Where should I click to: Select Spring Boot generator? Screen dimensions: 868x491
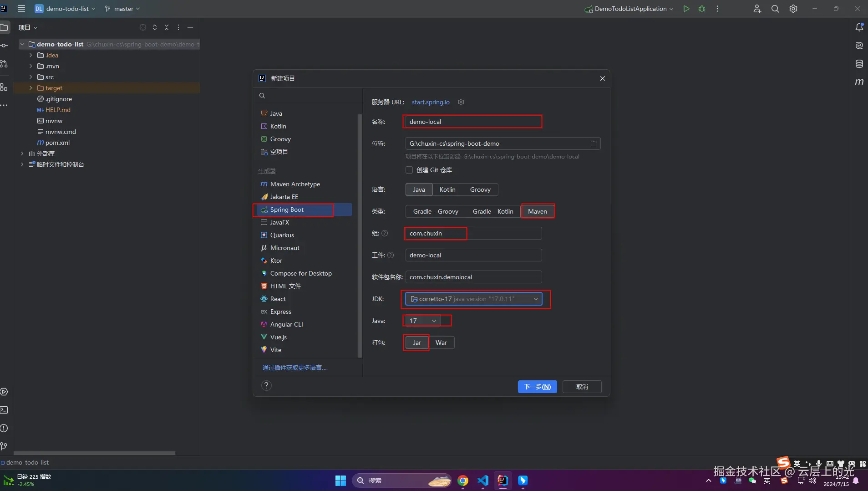tap(304, 210)
